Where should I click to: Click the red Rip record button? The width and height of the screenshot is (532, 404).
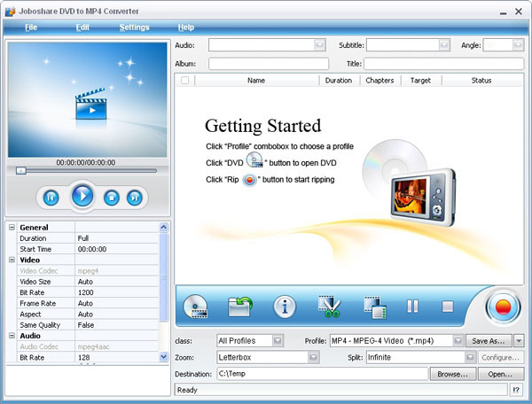click(x=503, y=307)
